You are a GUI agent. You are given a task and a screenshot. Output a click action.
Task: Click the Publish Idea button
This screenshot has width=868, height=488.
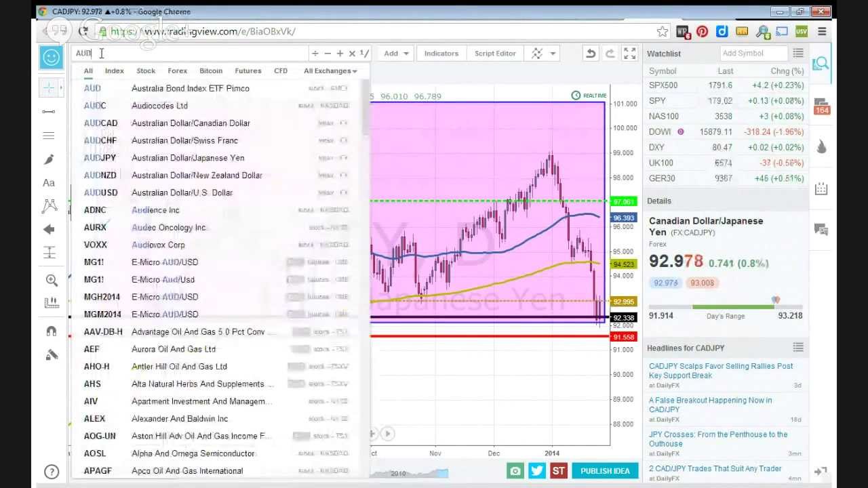605,470
